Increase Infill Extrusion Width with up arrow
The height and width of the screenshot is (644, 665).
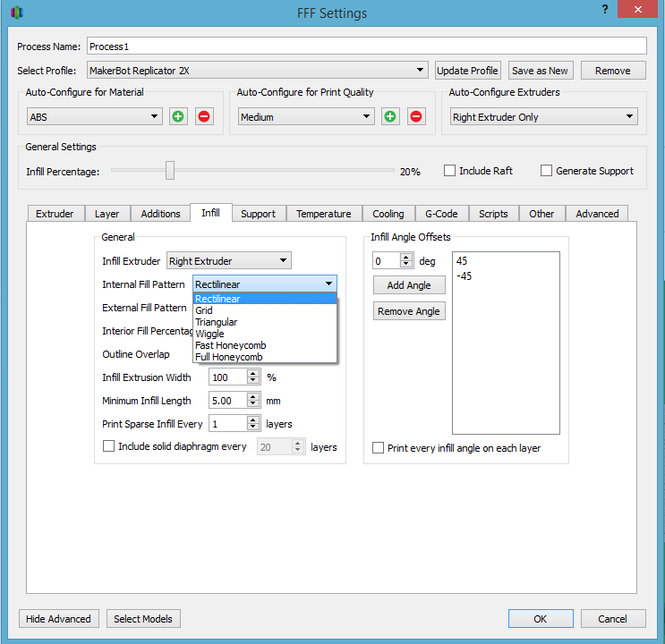253,373
